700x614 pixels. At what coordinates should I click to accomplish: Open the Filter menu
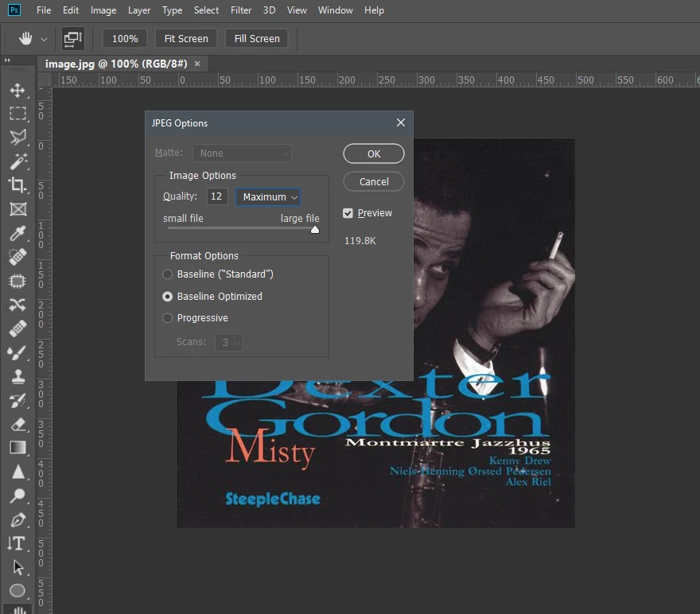[x=241, y=10]
